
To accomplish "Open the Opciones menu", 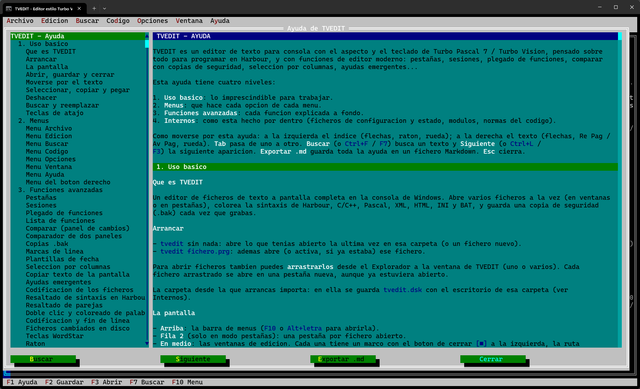I will click(x=152, y=20).
